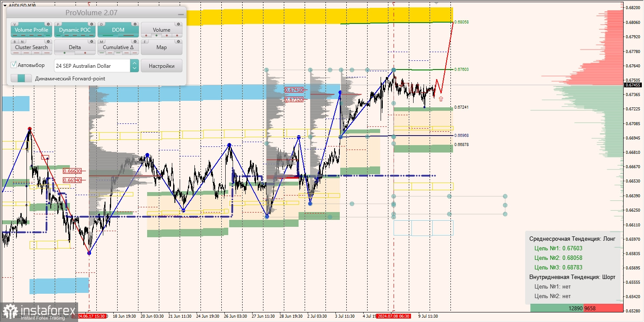Open Cluster Search gear settings

click(48, 41)
